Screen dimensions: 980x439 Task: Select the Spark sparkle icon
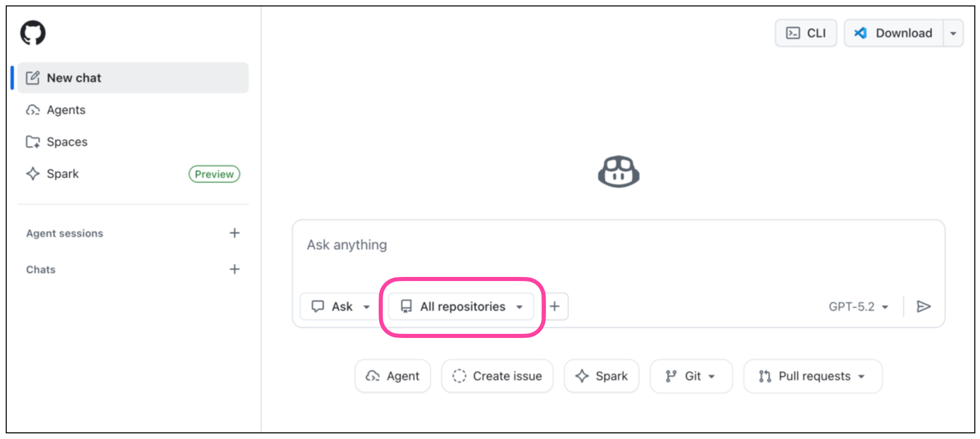[33, 173]
